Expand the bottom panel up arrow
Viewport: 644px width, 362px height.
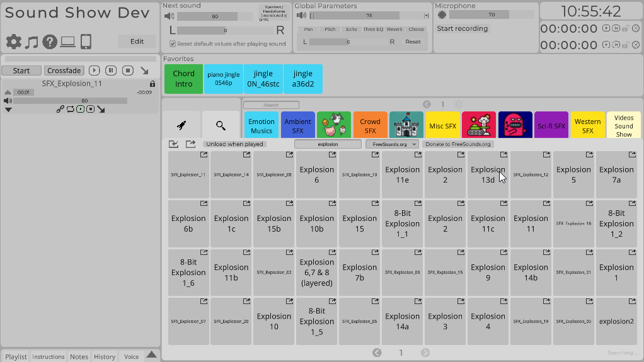(x=152, y=354)
